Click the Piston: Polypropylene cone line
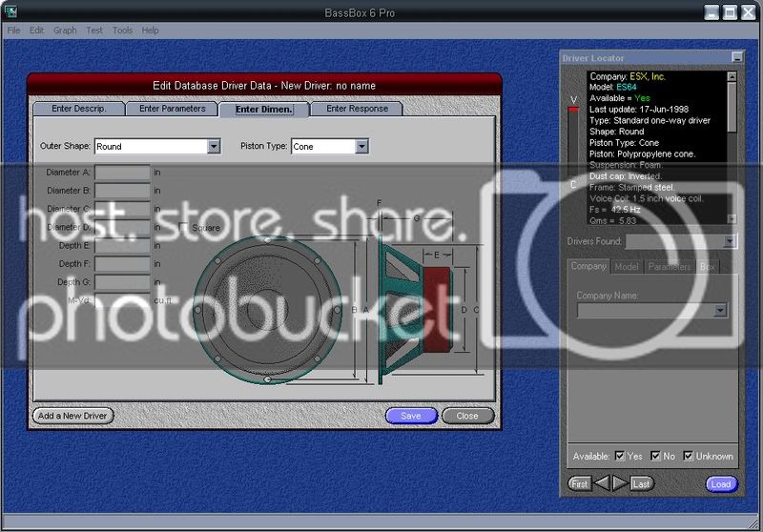763x532 pixels. click(642, 154)
